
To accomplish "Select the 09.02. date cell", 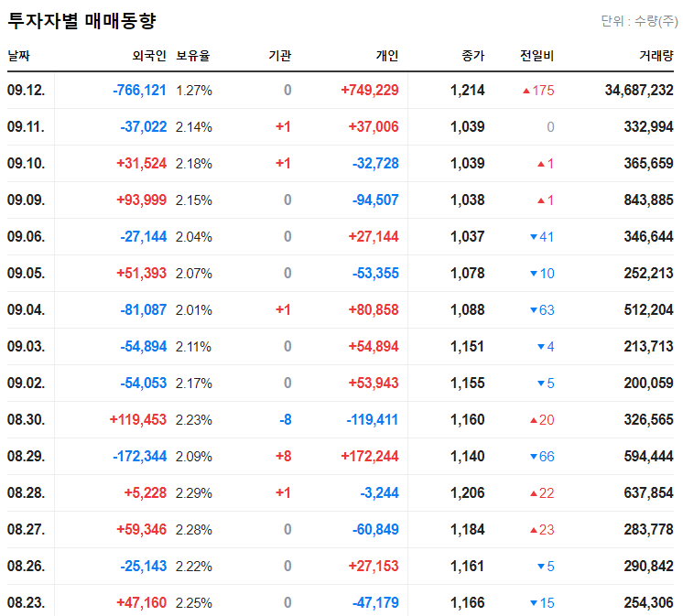I will [x=27, y=383].
